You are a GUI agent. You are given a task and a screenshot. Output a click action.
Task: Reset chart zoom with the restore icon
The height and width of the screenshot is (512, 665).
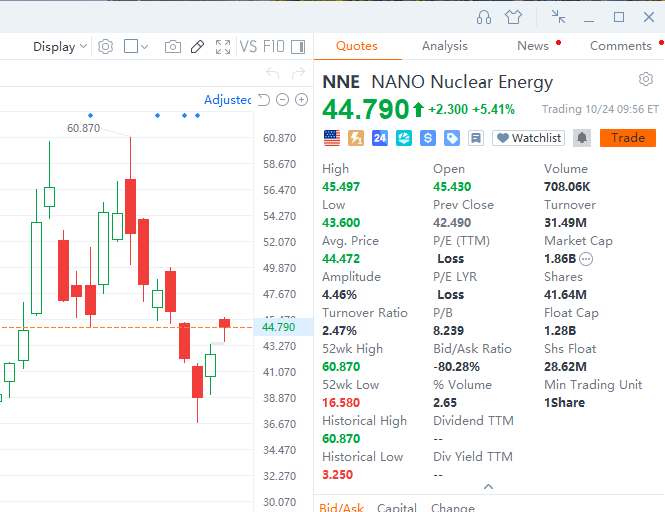pos(264,100)
